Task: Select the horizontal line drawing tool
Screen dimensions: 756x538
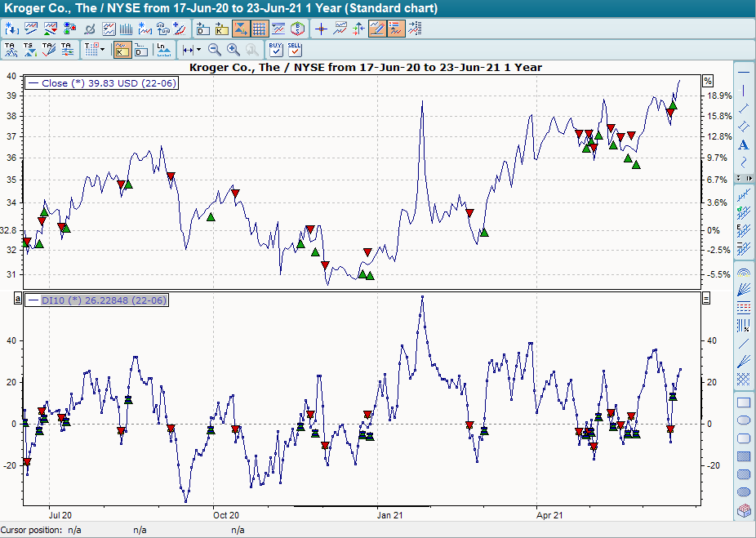Action: (744, 72)
